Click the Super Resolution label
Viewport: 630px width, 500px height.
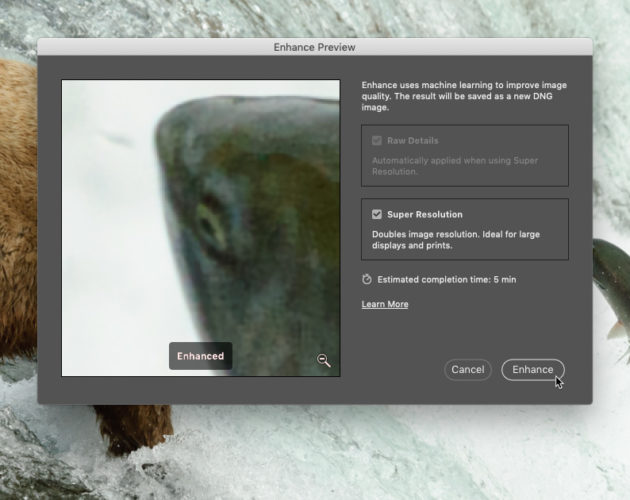point(425,214)
